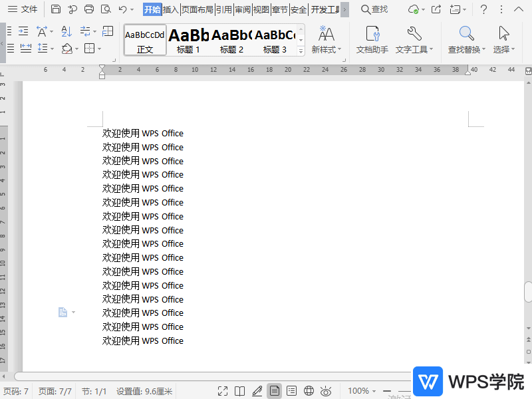Viewport: 532px width, 399px height.
Task: Collapse the ribbon with the up chevron
Action: click(519, 9)
